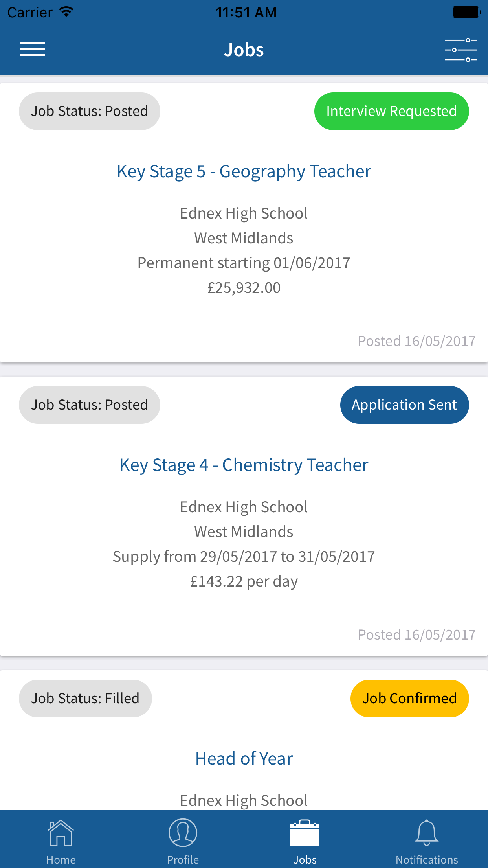This screenshot has width=488, height=868.
Task: Open the hamburger menu
Action: (33, 49)
